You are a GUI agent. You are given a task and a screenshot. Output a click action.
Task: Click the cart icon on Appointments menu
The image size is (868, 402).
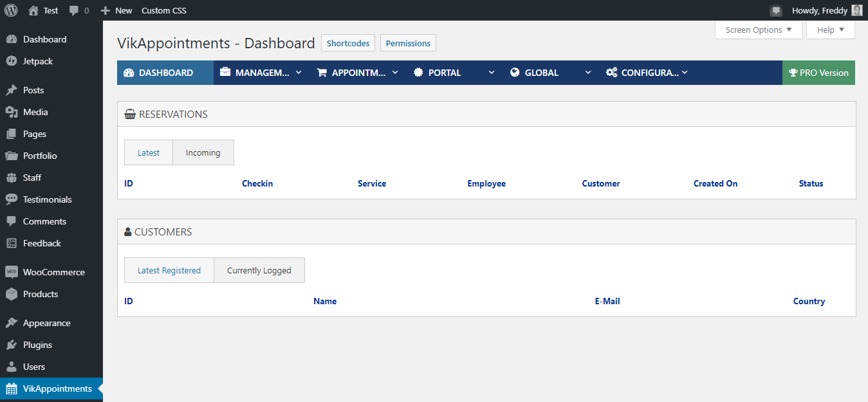pyautogui.click(x=322, y=73)
